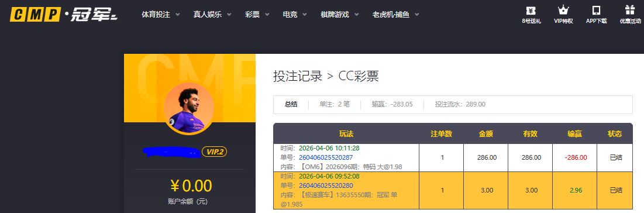Open the 体育投注 menu
The width and height of the screenshot is (644, 213).
(156, 15)
